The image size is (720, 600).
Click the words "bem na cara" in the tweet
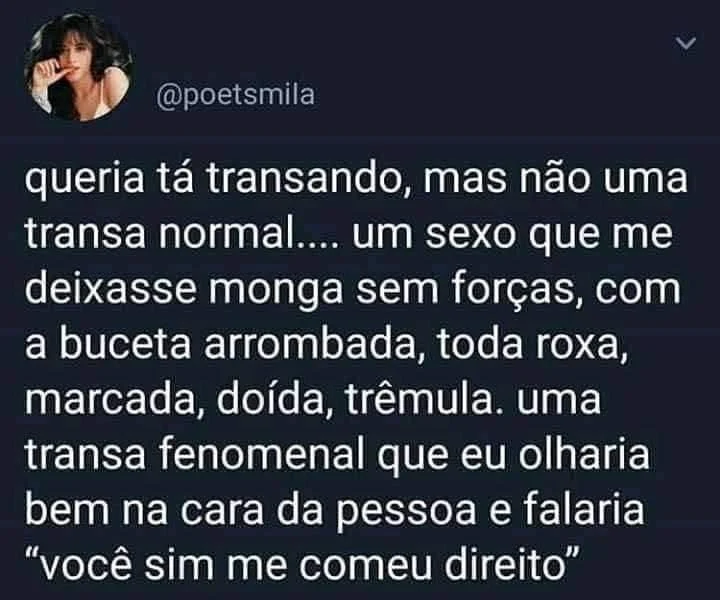tap(144, 508)
